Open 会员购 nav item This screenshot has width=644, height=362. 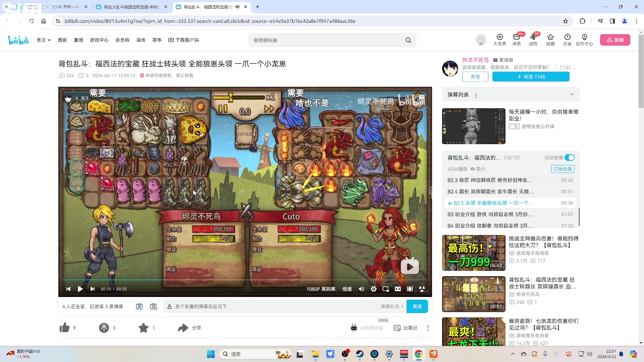click(x=122, y=40)
